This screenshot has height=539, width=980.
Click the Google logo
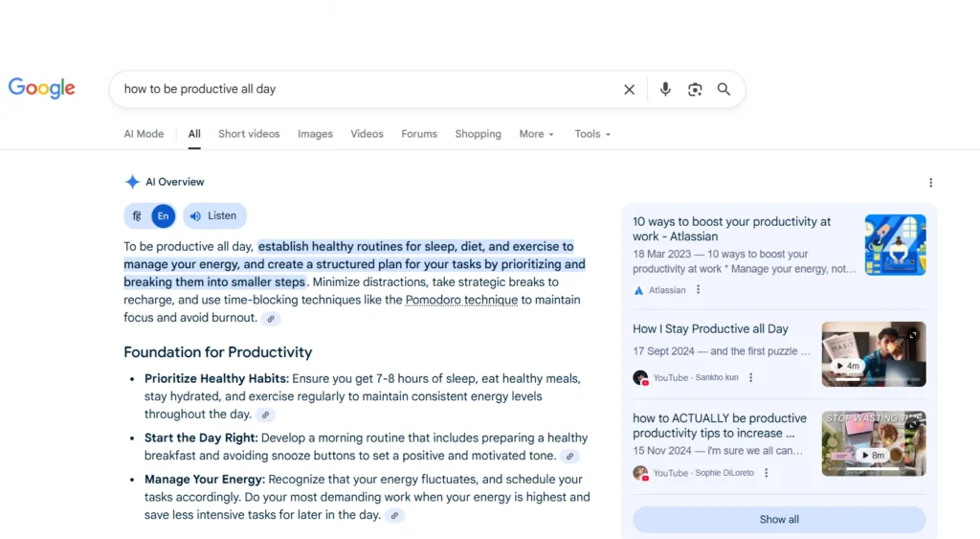point(41,88)
